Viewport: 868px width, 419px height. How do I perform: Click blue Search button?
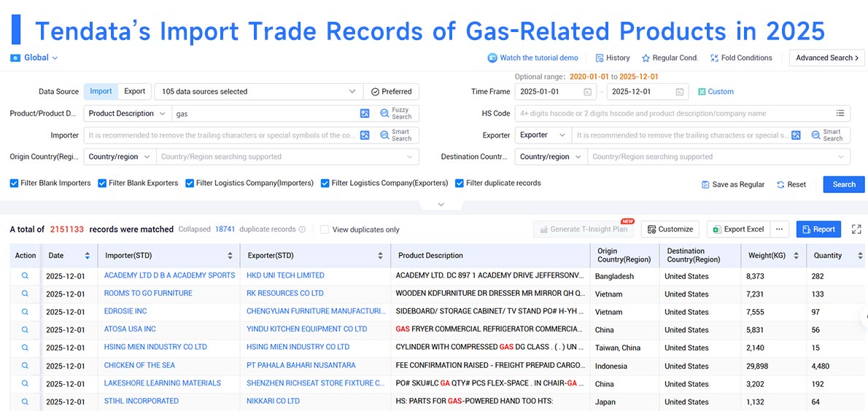[x=844, y=184]
